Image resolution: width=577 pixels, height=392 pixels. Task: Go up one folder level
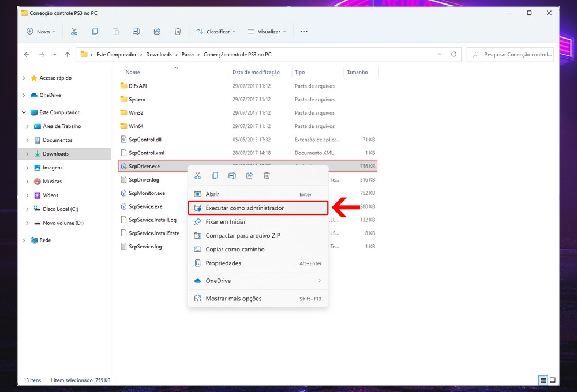click(68, 55)
